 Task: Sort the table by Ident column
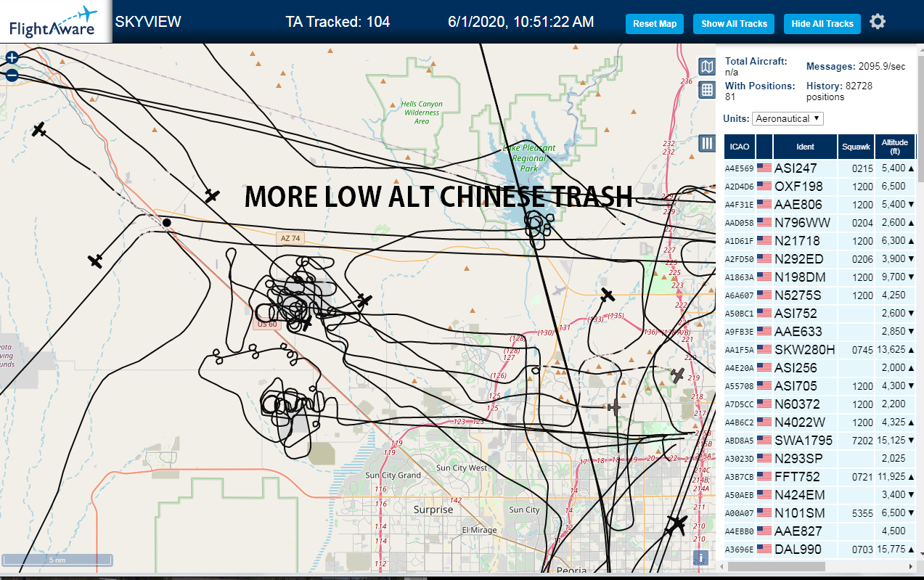805,147
